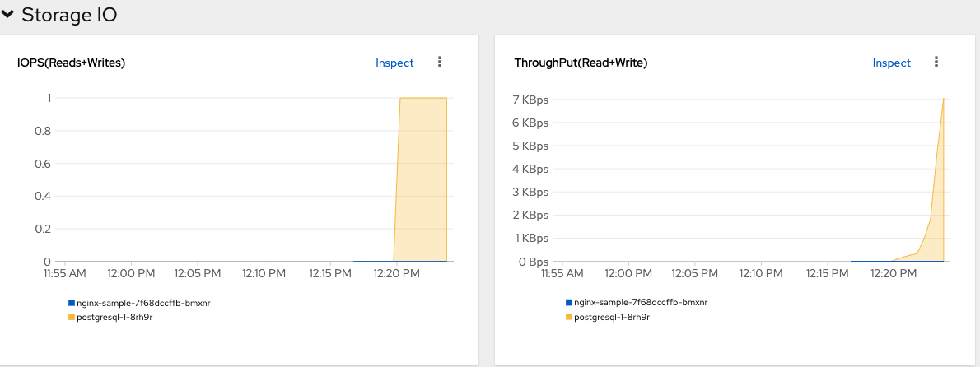Click the 12:20 PM label on IOPS axis
Image resolution: width=980 pixels, height=367 pixels.
(397, 272)
